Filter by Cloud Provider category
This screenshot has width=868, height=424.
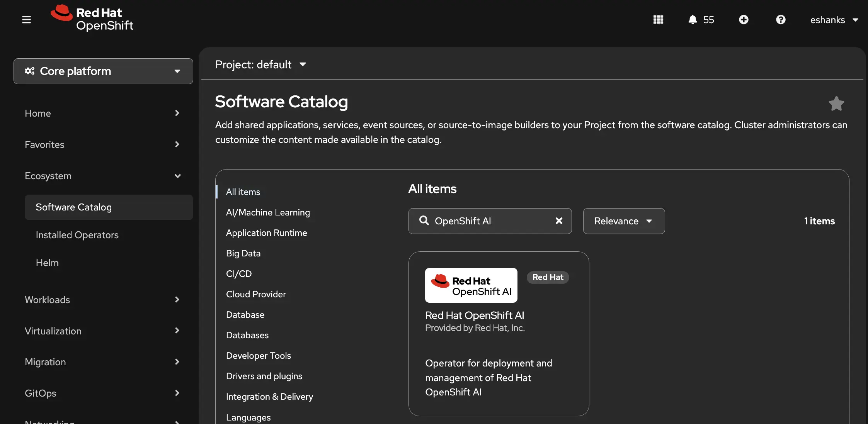click(256, 294)
